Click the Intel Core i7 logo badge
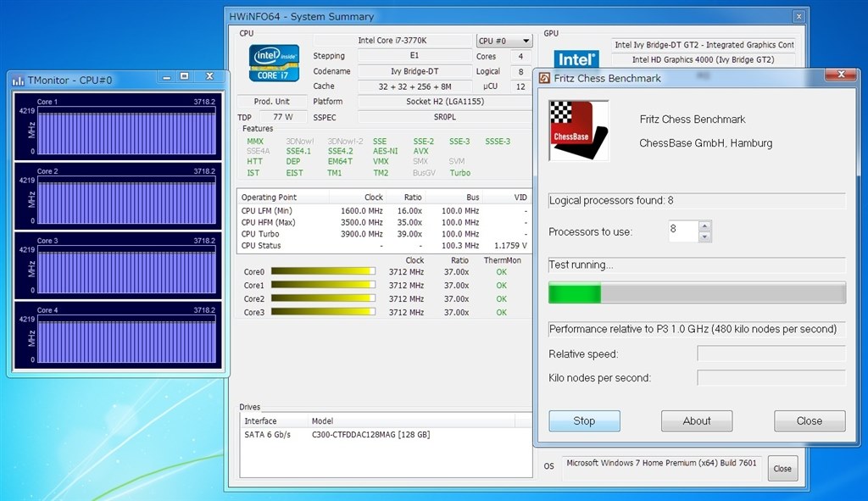This screenshot has height=501, width=868. pos(274,63)
